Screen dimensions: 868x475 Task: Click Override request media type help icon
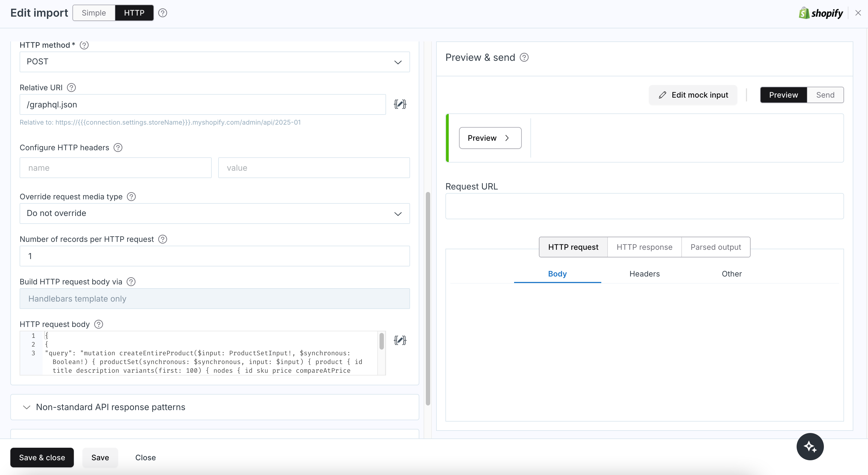point(131,196)
